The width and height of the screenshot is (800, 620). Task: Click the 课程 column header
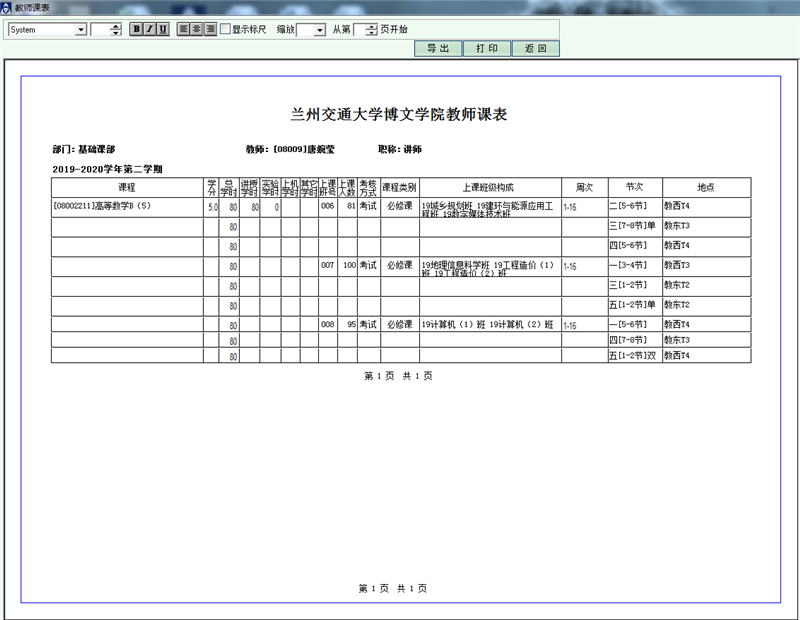click(x=127, y=187)
